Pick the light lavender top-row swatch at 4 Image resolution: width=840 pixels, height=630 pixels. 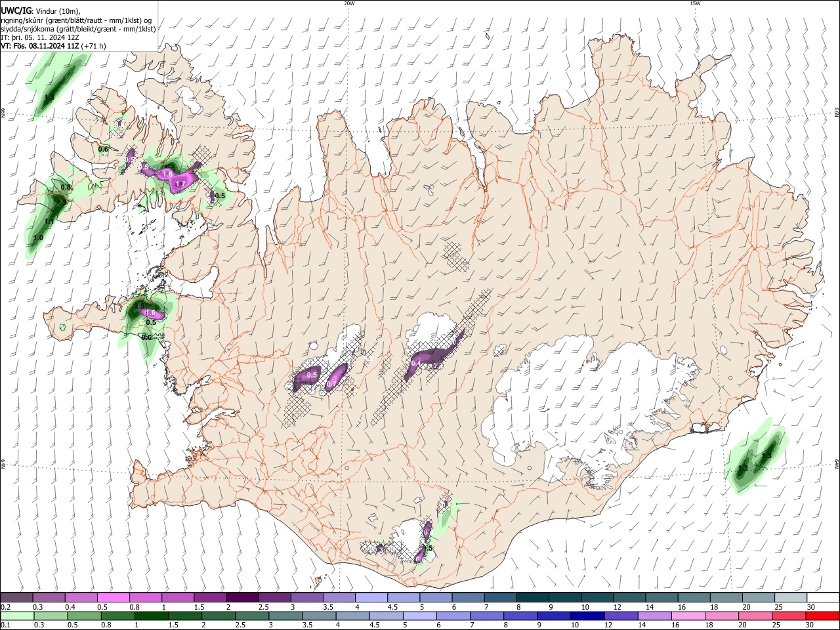pyautogui.click(x=371, y=598)
